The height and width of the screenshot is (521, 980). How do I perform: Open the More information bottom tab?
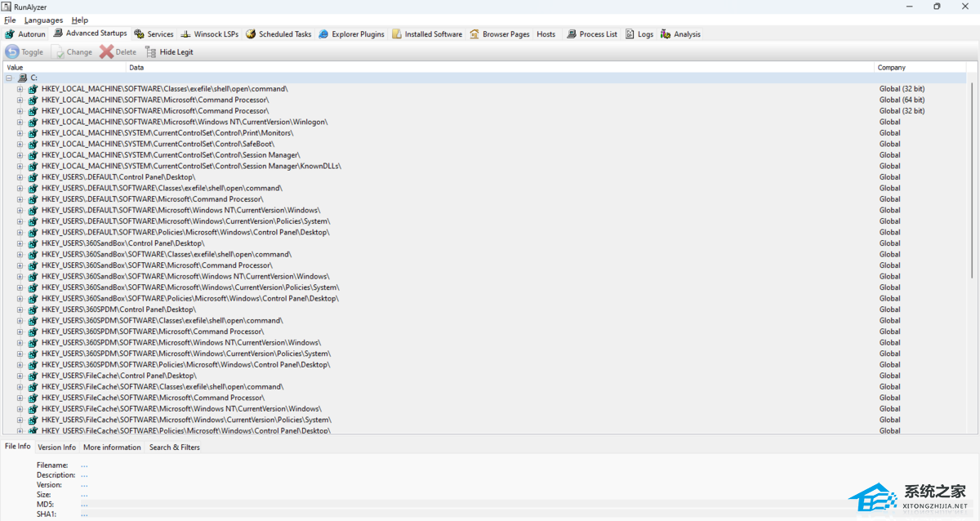click(x=112, y=448)
